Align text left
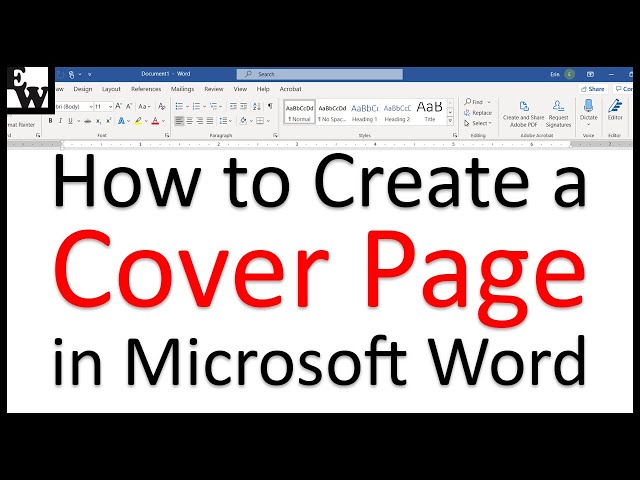The image size is (640, 480). [179, 121]
